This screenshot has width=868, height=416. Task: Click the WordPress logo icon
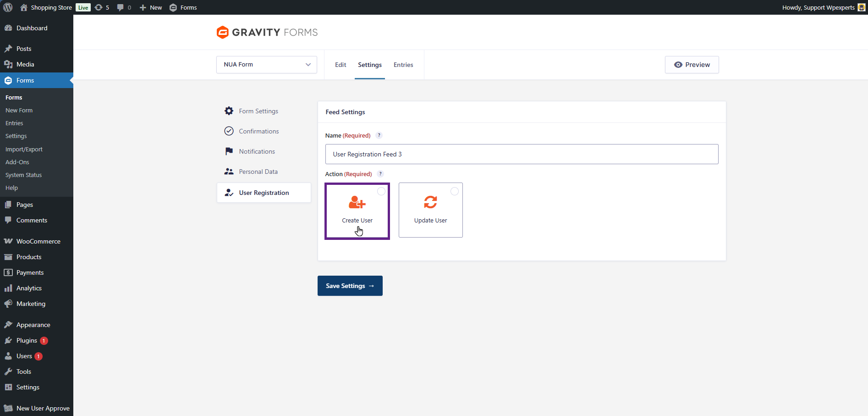pyautogui.click(x=8, y=7)
